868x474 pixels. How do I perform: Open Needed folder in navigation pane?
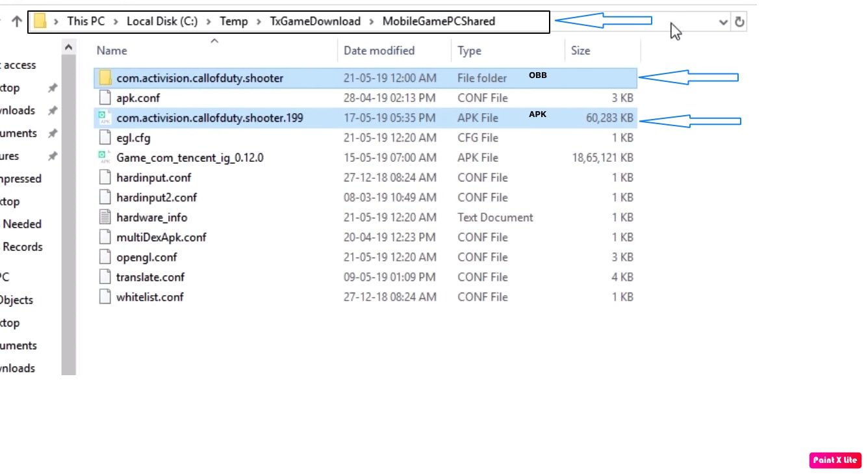(x=21, y=224)
